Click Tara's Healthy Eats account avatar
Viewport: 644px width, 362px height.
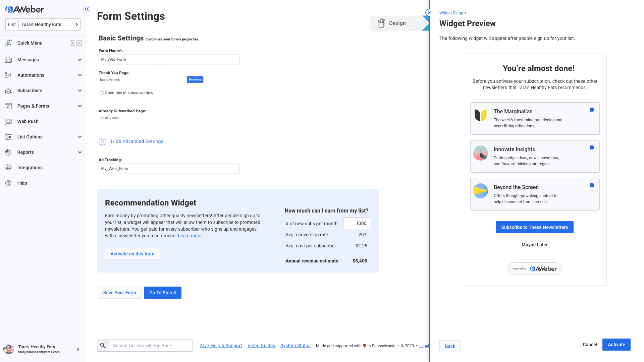click(x=9, y=349)
